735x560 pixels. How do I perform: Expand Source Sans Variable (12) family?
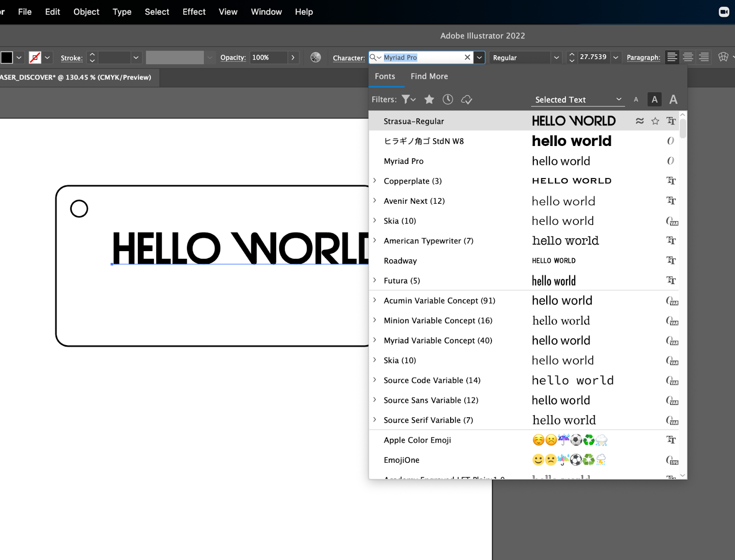[375, 400]
